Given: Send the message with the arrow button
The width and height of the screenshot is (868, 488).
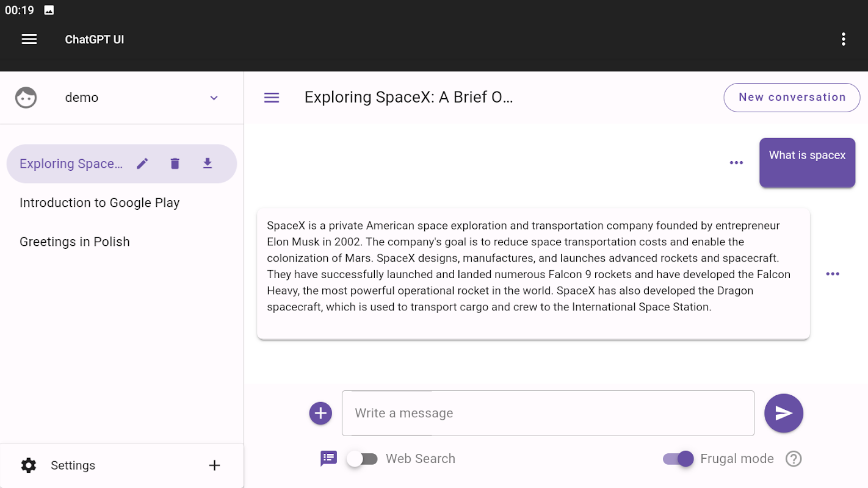Looking at the screenshot, I should [x=783, y=414].
